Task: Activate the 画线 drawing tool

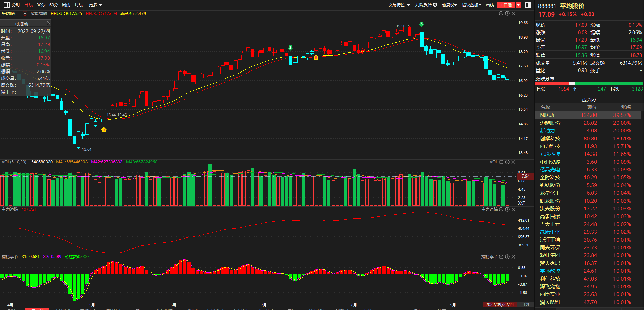Action: (x=490, y=5)
